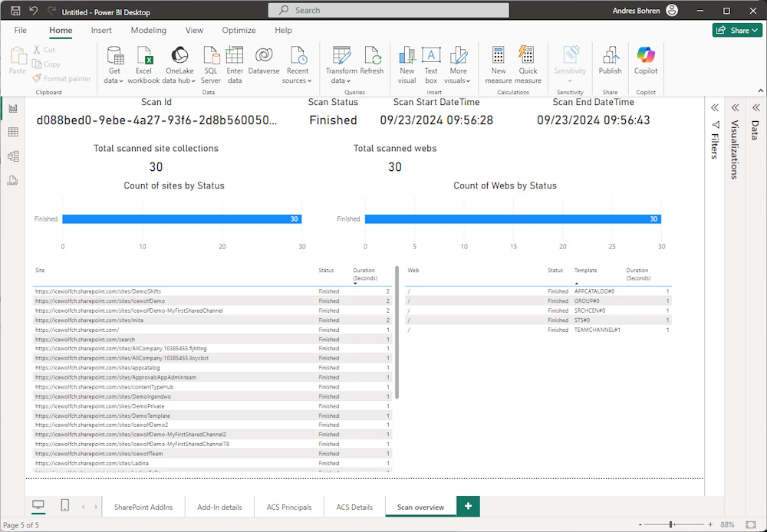
Task: Collapse the ribbon with the chevron
Action: [761, 91]
